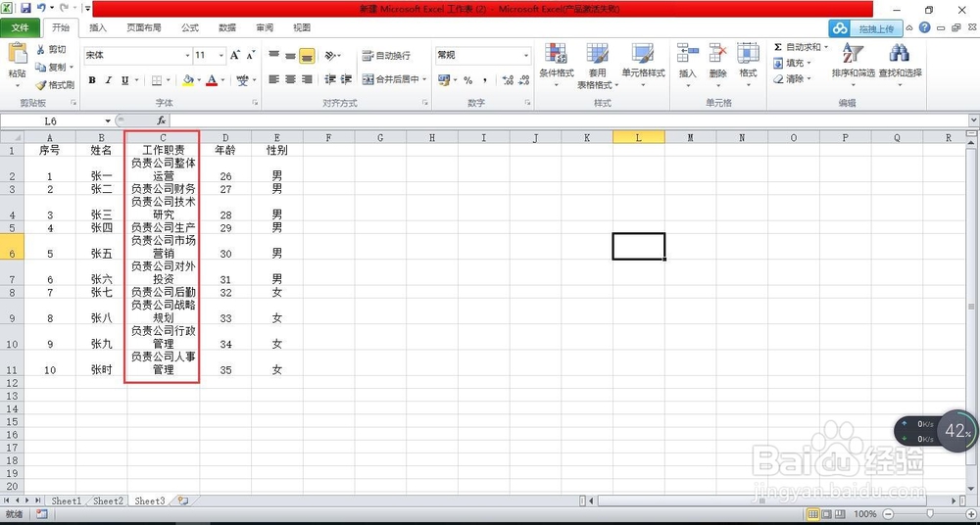
Task: Click the Undo icon in quick access toolbar
Action: pos(41,8)
